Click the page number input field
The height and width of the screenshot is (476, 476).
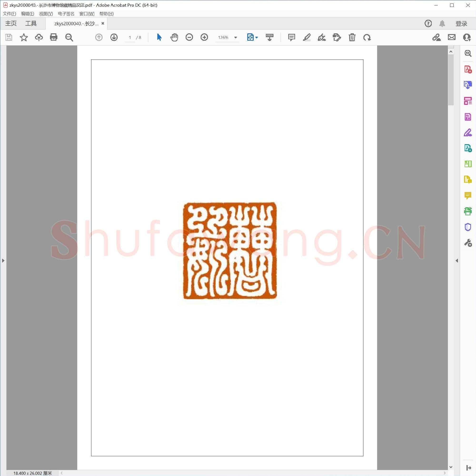(x=130, y=37)
